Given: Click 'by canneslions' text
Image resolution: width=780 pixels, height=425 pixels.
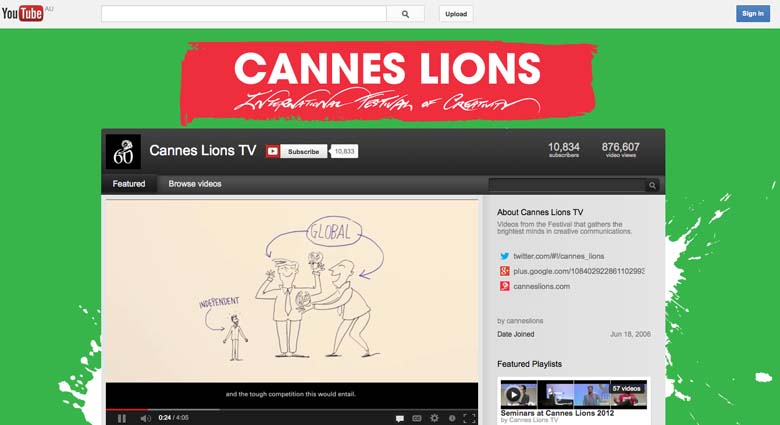Looking at the screenshot, I should [520, 321].
